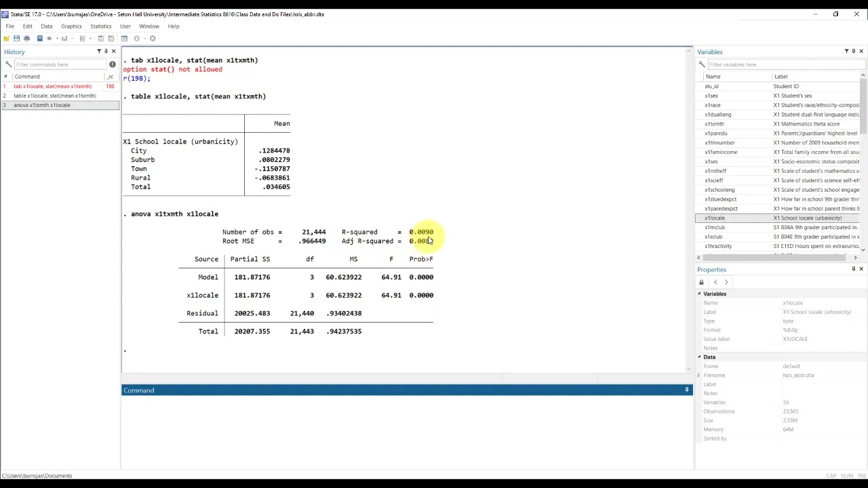Open the User menu
The image size is (868, 488).
pos(125,26)
